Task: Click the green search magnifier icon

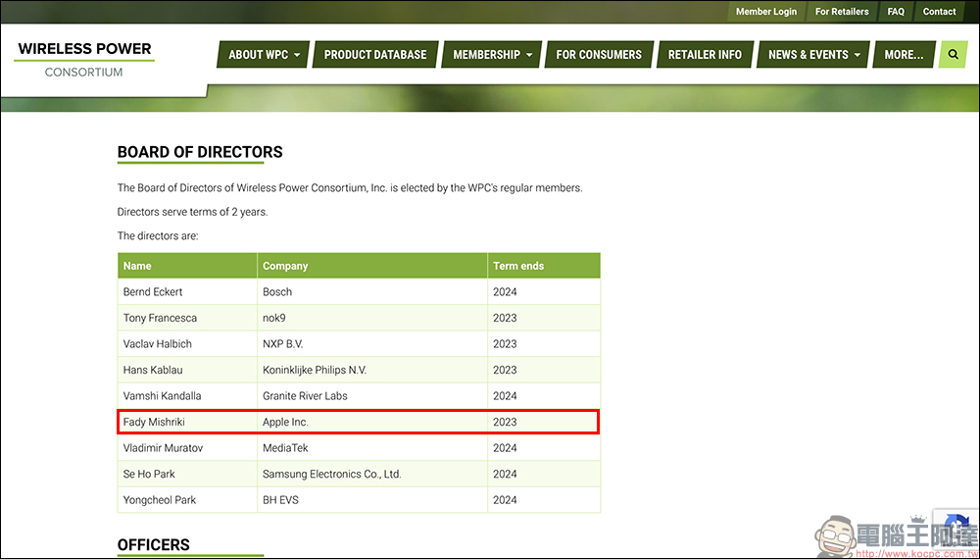Action: click(953, 54)
